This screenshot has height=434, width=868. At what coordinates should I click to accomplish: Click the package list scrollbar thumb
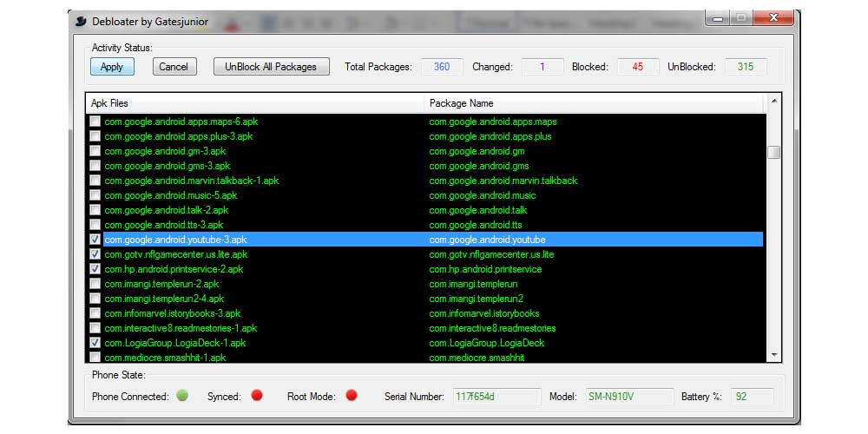[774, 152]
